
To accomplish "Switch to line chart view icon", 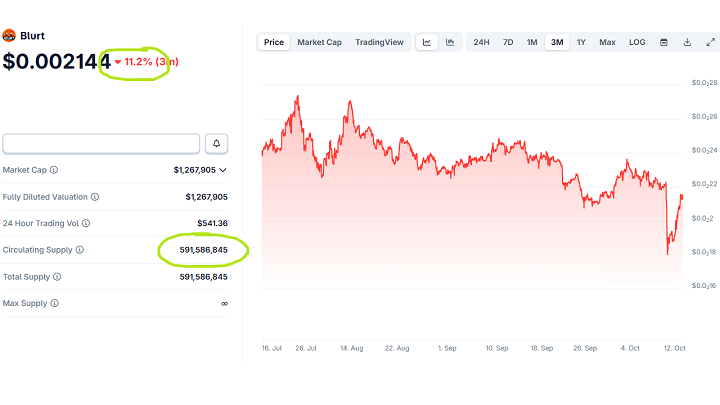I will [427, 42].
